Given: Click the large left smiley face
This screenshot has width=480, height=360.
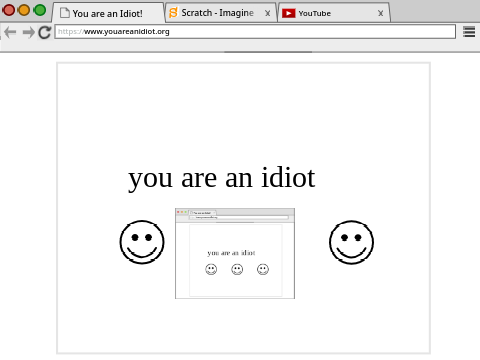Looking at the screenshot, I should 142,242.
